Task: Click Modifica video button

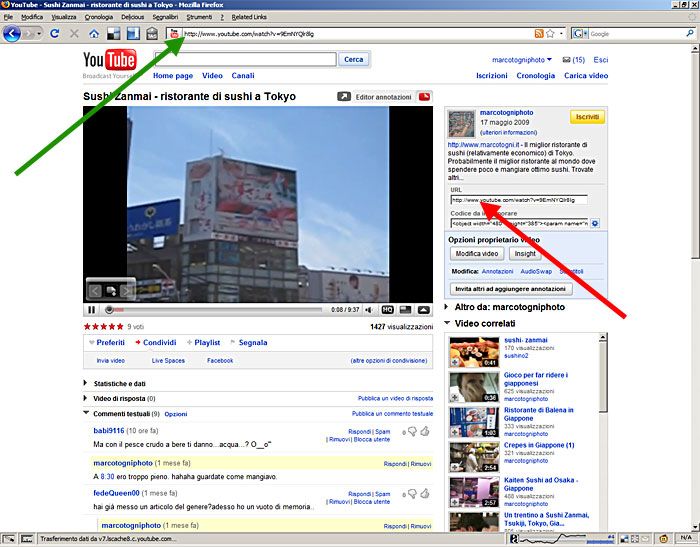Action: (477, 254)
